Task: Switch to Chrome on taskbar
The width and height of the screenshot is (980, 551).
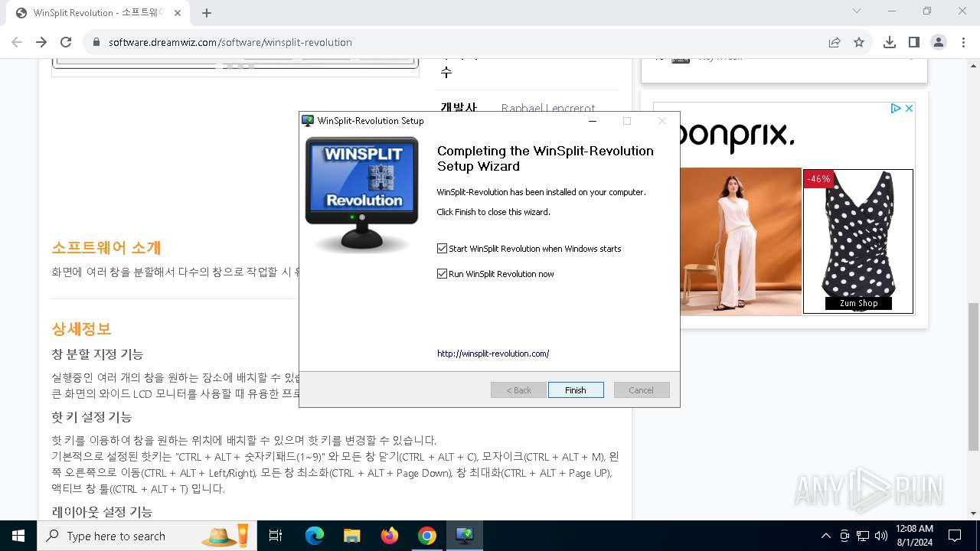Action: [427, 536]
